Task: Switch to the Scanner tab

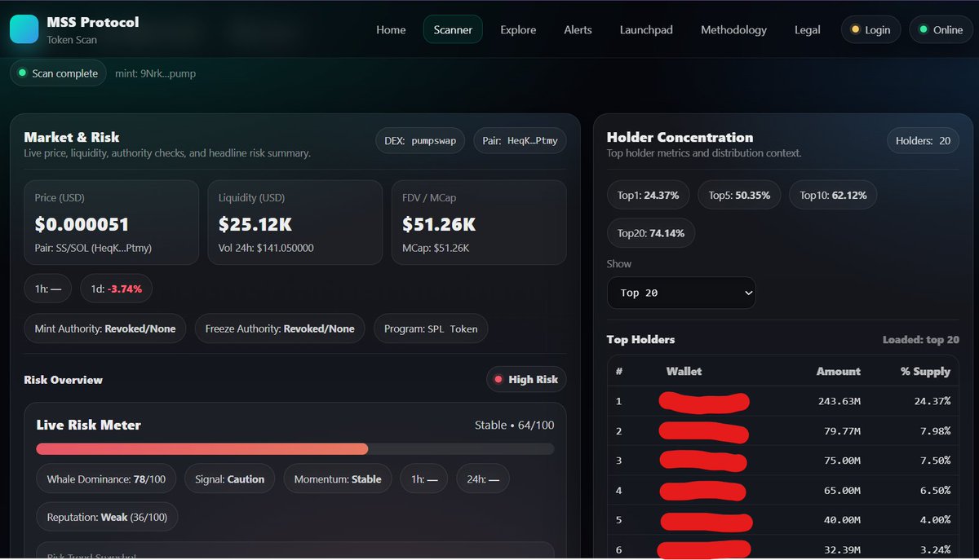Action: click(x=453, y=29)
